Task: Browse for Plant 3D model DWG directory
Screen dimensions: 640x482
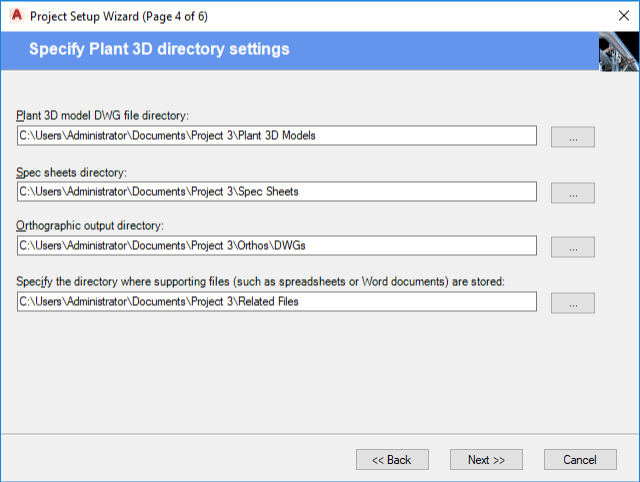Action: (573, 137)
